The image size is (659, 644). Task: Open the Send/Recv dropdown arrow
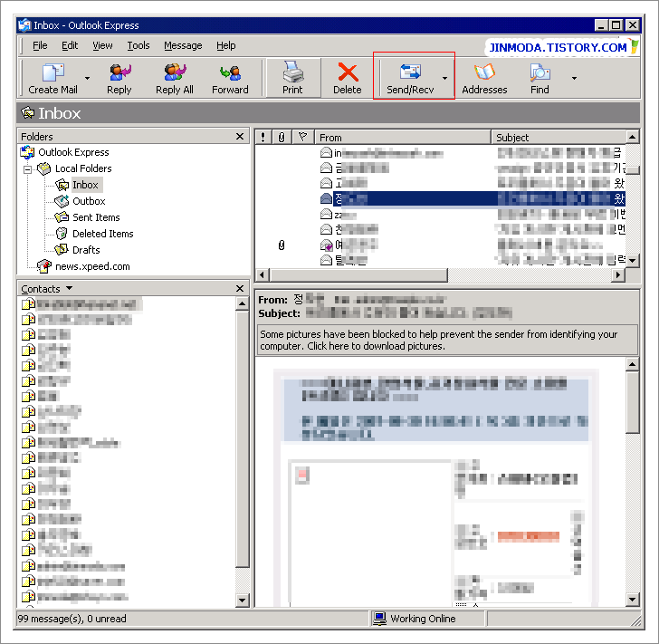click(444, 78)
